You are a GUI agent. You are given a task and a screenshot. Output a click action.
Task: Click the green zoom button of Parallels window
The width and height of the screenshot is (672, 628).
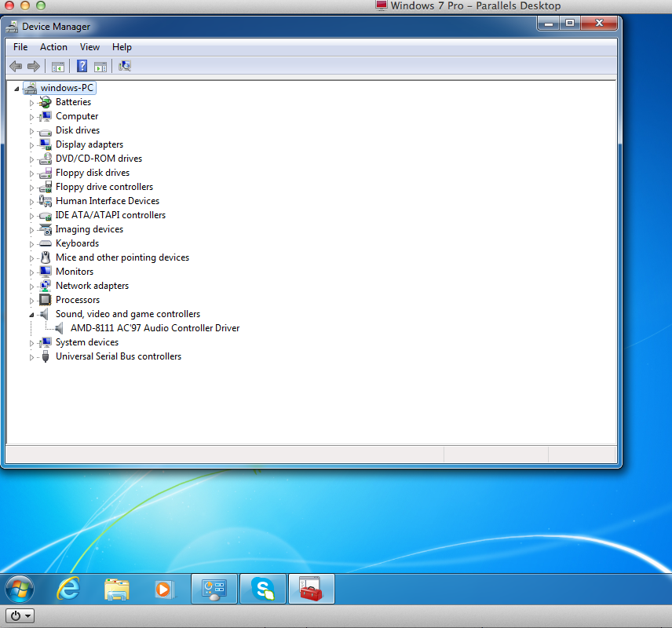41,5
